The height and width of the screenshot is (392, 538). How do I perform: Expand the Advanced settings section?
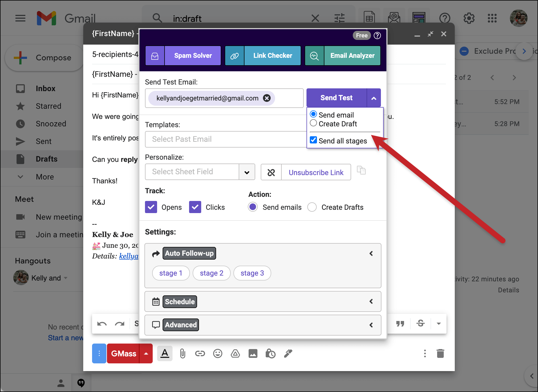coord(371,325)
